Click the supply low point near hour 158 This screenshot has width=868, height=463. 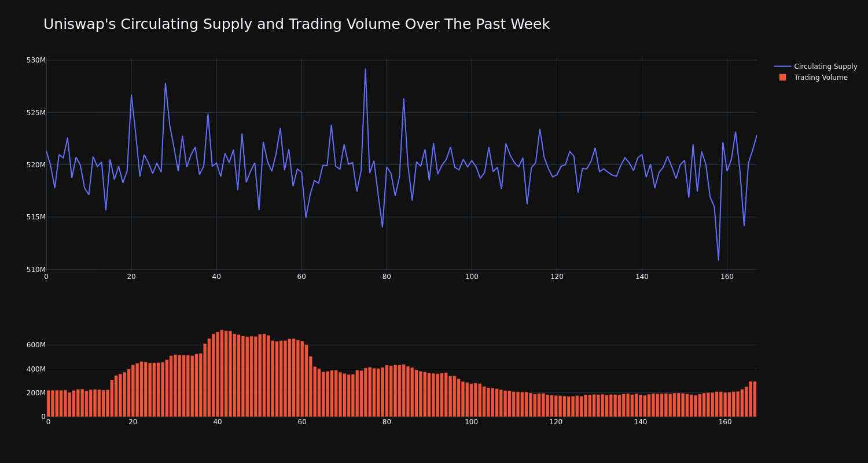click(x=719, y=260)
